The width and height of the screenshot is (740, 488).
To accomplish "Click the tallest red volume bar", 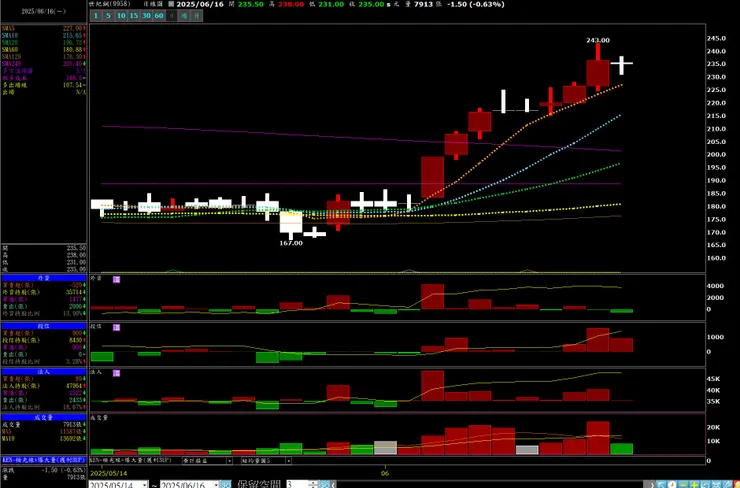I will pos(598,438).
